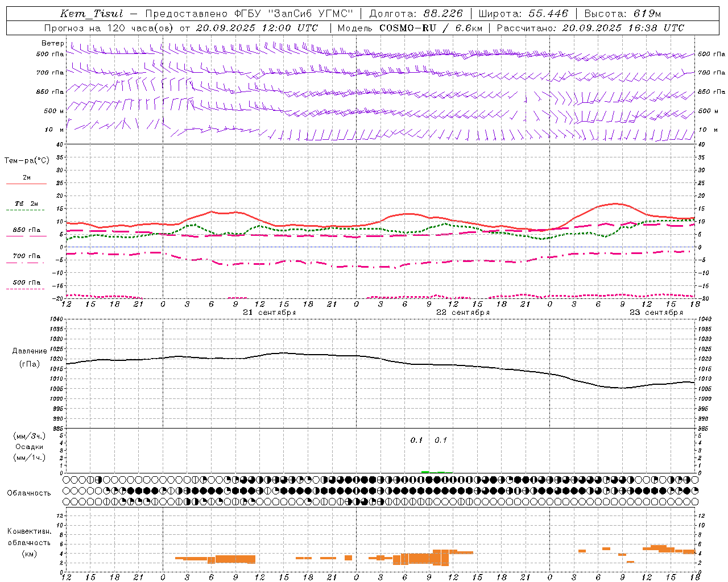This screenshot has height=582, width=728.
Task: Click the (км) unit label of convective cloudiness
Action: click(29, 554)
